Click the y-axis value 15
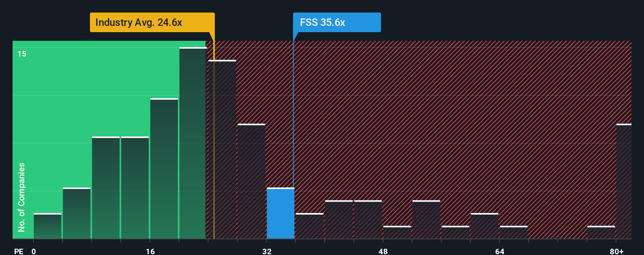This screenshot has width=644, height=255. tap(22, 54)
